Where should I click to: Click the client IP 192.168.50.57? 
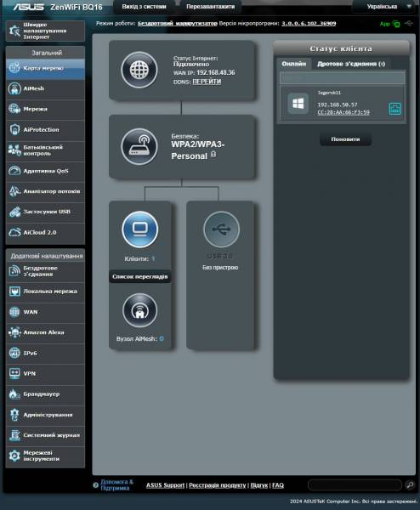click(338, 105)
